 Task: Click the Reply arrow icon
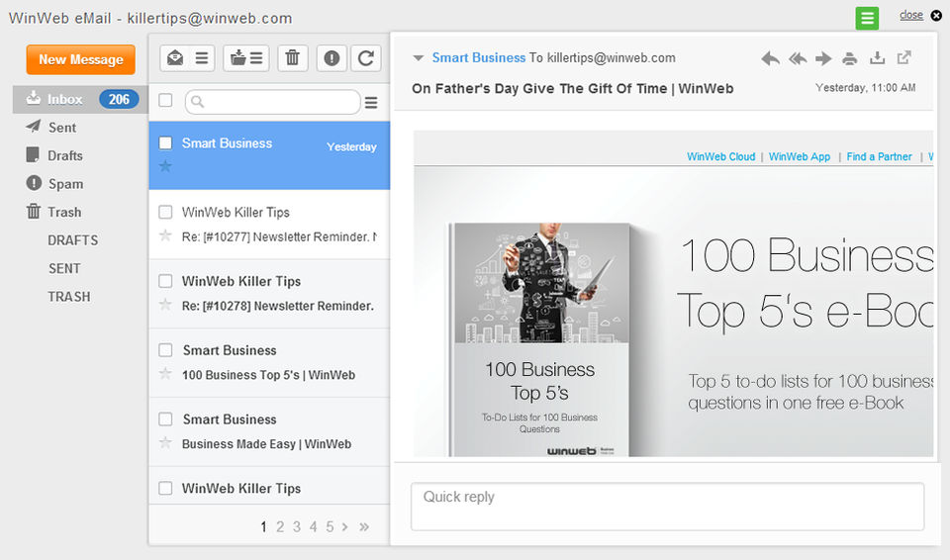pyautogui.click(x=770, y=58)
